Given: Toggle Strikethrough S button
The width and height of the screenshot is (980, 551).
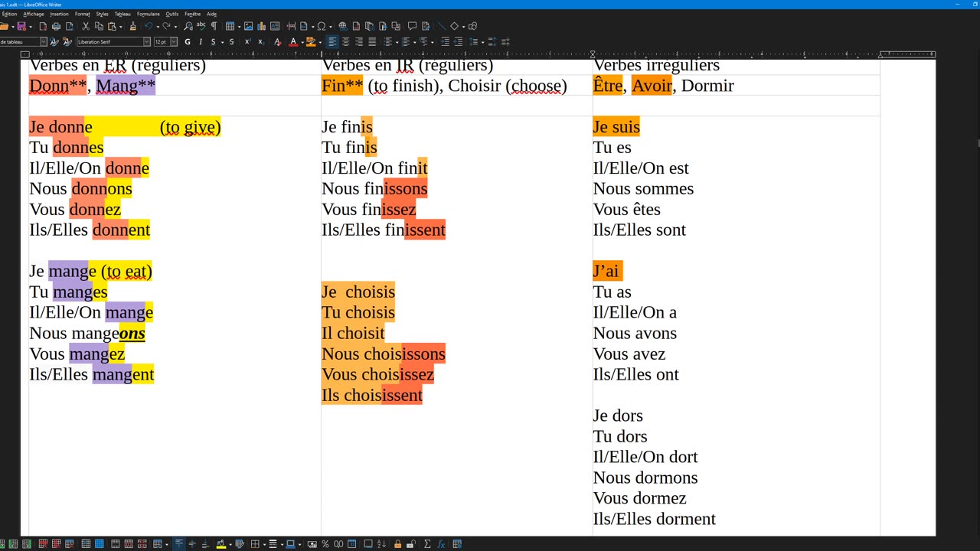Looking at the screenshot, I should pyautogui.click(x=231, y=41).
